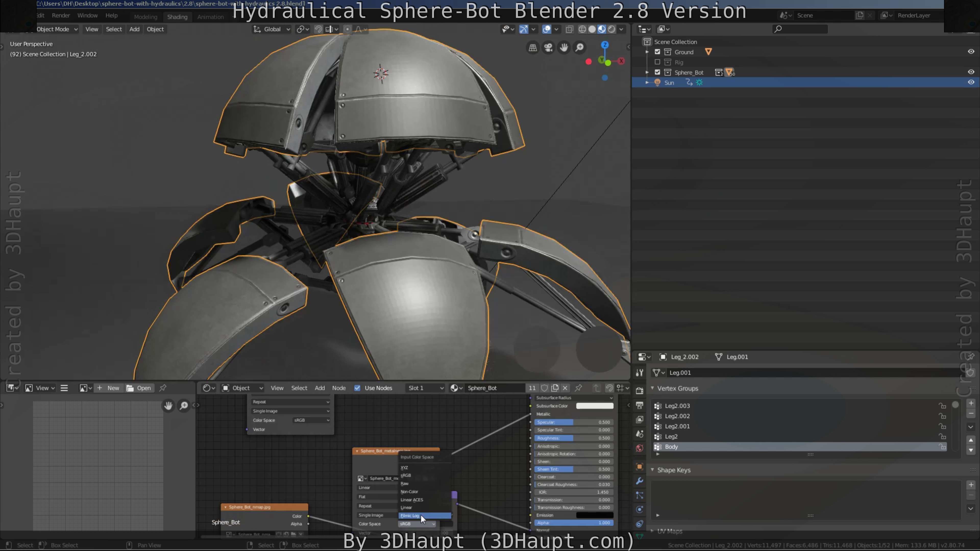This screenshot has height=551, width=980.
Task: Toggle gizmo display in viewport header
Action: pyautogui.click(x=523, y=29)
